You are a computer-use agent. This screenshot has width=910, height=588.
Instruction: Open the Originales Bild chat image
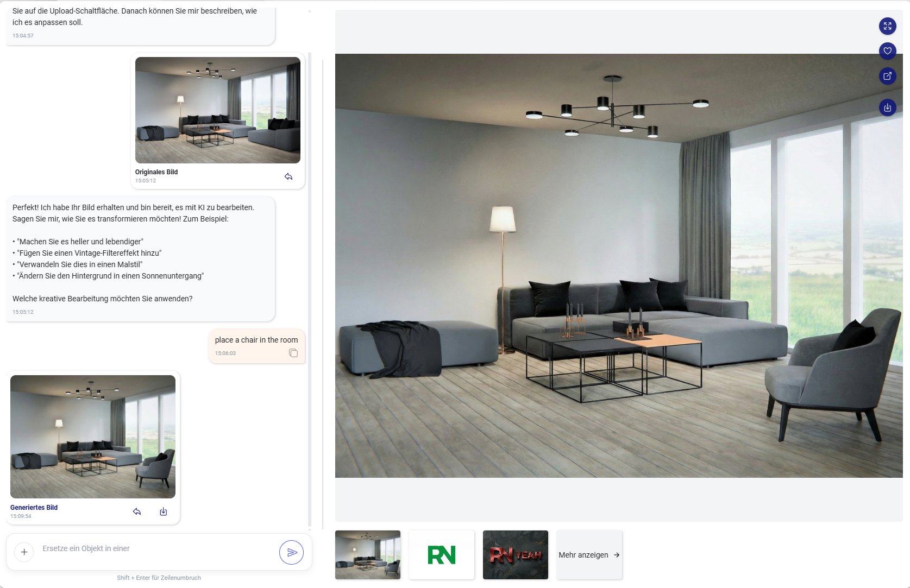[218, 110]
